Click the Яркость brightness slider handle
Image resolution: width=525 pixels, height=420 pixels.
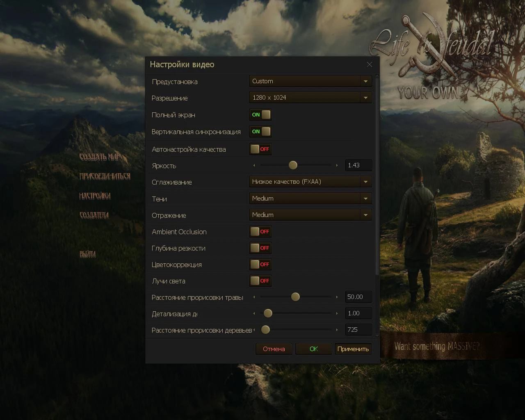click(x=293, y=165)
